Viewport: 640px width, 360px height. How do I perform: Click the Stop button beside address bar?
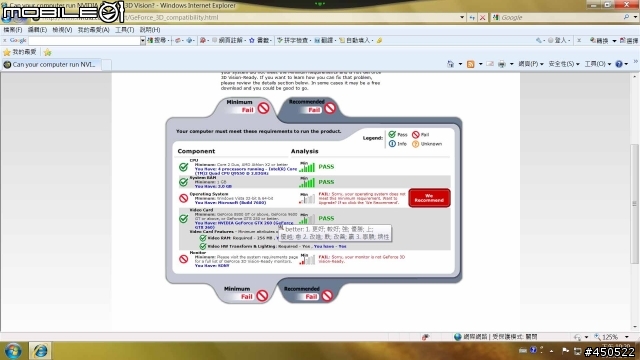click(482, 18)
